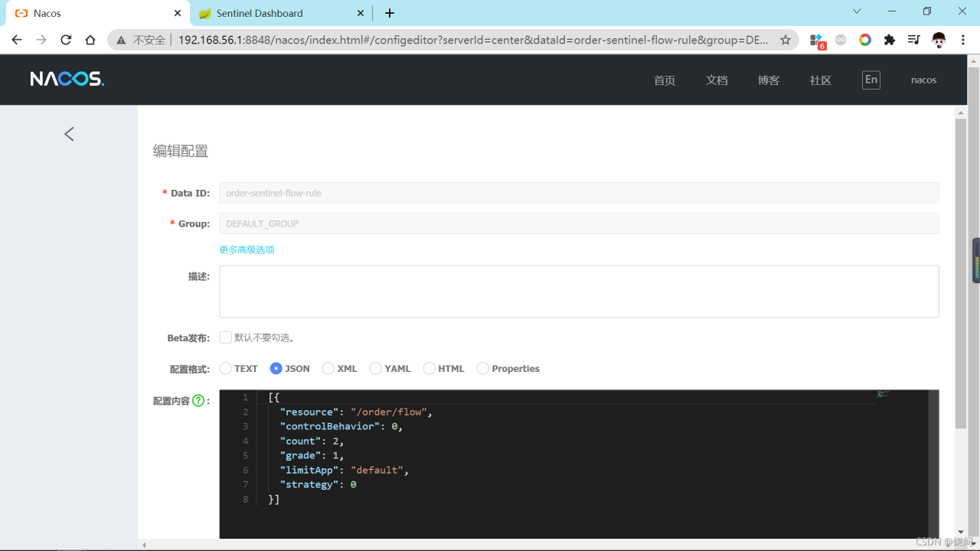The height and width of the screenshot is (551, 980).
Task: Click the extension icon with badge 6
Action: [817, 41]
